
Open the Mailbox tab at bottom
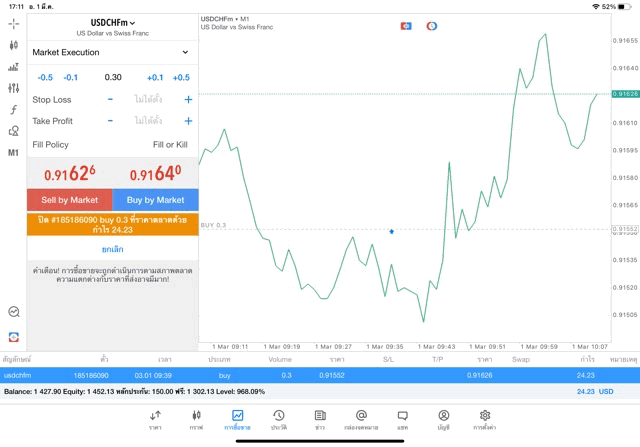[x=361, y=419]
